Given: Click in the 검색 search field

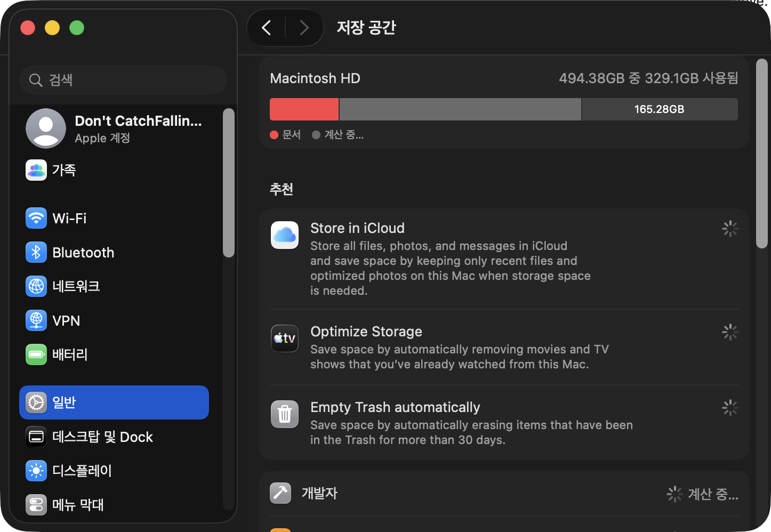Looking at the screenshot, I should click(123, 80).
